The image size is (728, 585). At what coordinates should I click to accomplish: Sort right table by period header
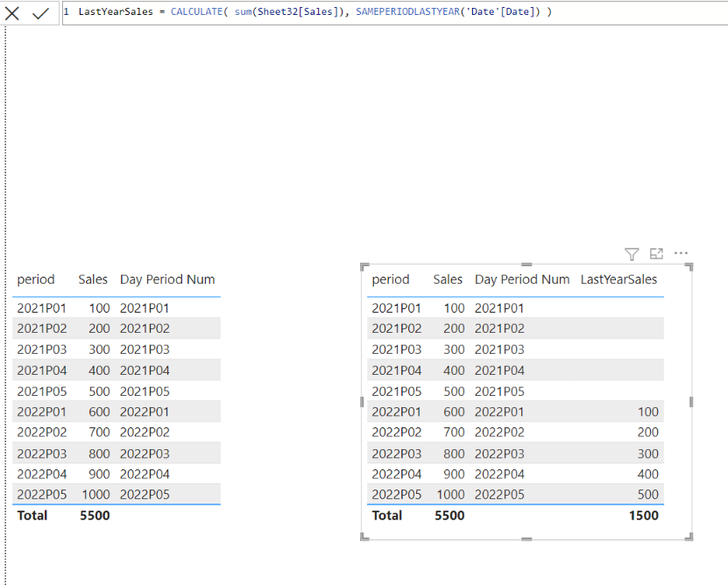pyautogui.click(x=391, y=279)
